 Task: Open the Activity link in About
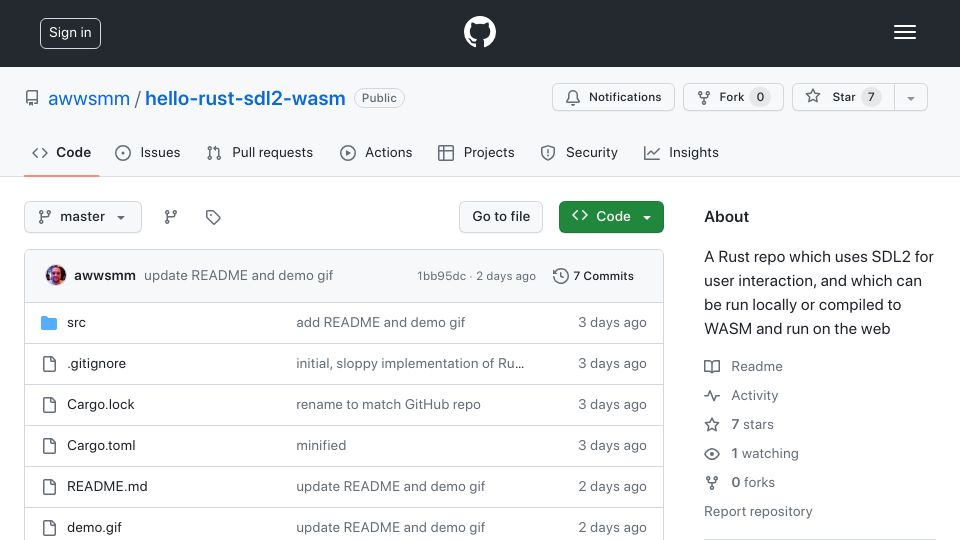741,396
